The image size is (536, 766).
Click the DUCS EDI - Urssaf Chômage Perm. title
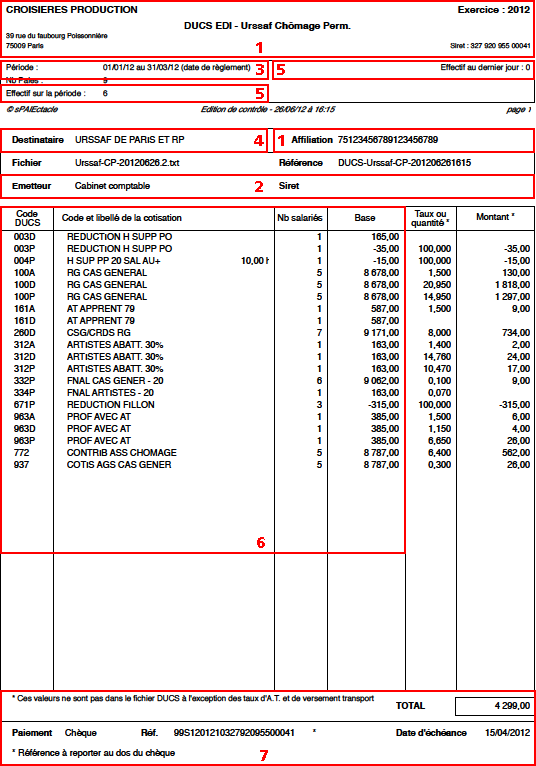(x=267, y=26)
